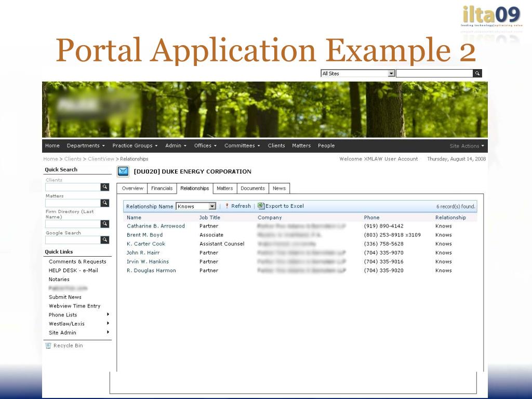Click Export to Excel
The image size is (532, 399).
pyautogui.click(x=284, y=206)
